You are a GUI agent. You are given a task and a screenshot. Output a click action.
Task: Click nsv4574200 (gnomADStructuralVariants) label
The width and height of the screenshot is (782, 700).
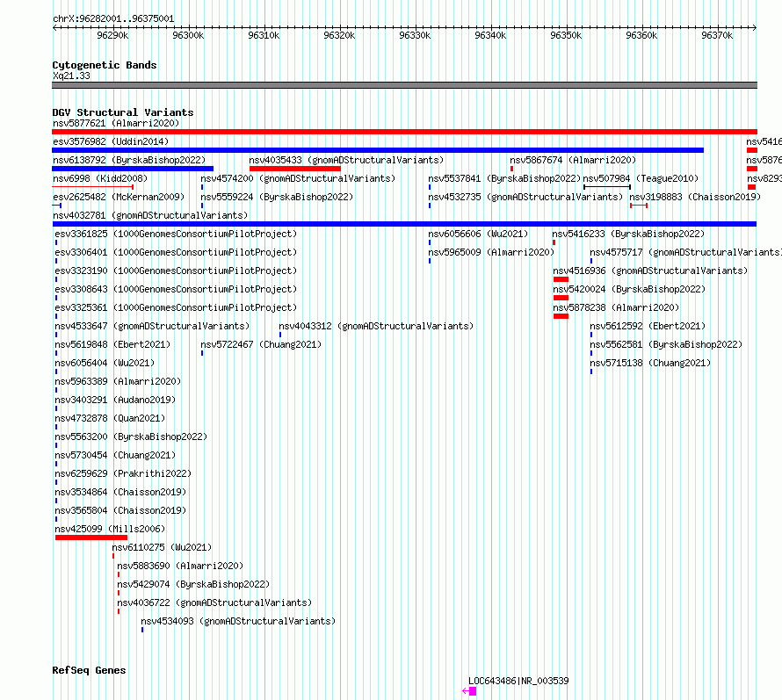click(298, 178)
